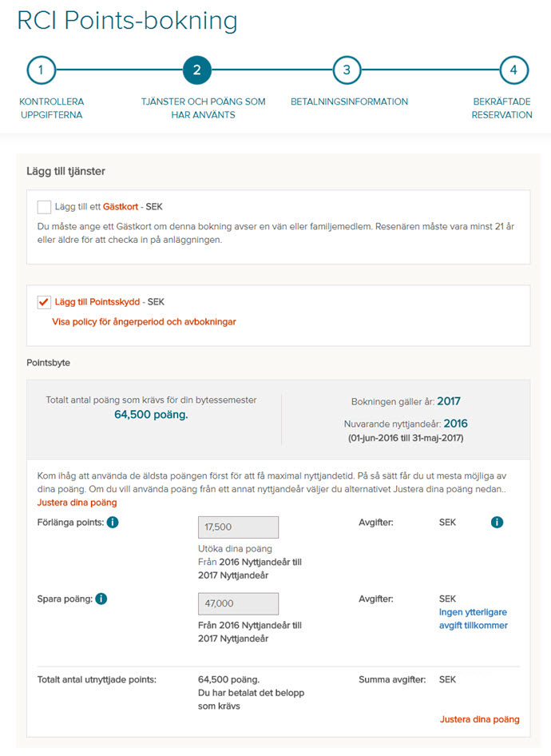Click the info icon next to Förlänga points

click(113, 522)
